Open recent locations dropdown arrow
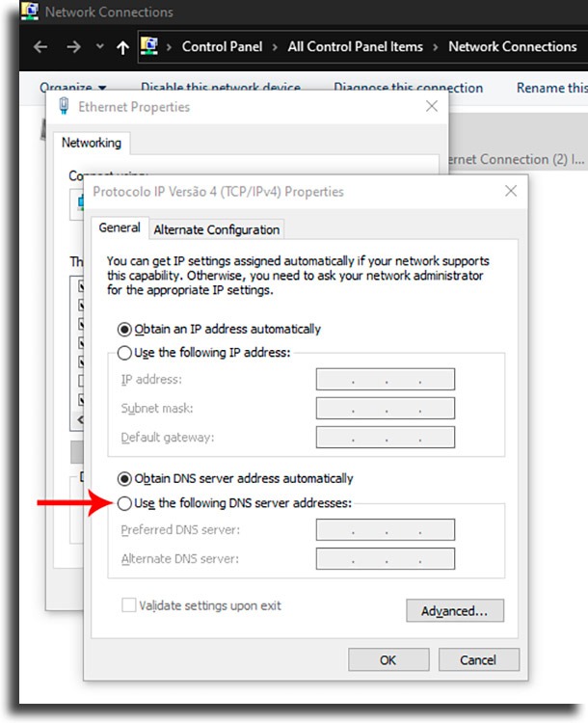Viewport: 588px width, 723px height. (99, 46)
